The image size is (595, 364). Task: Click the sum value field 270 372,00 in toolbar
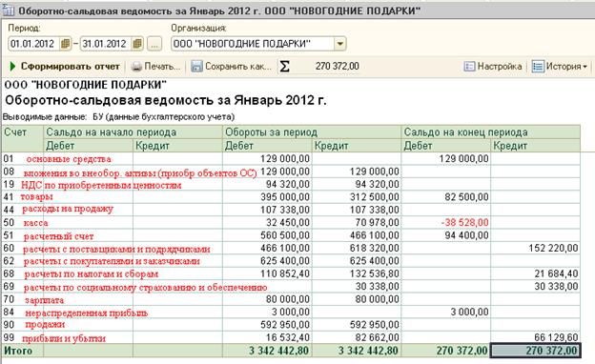(x=337, y=67)
